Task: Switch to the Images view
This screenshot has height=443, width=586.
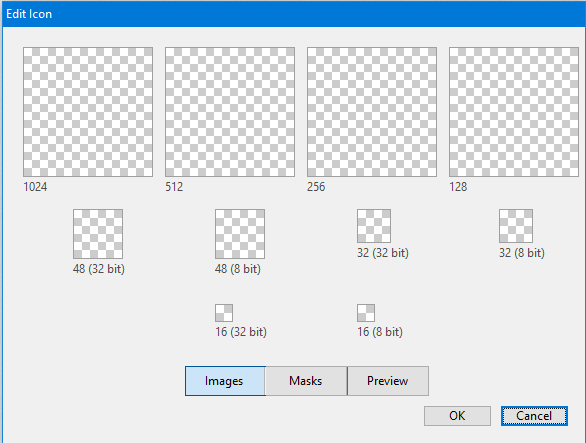Action: tap(225, 381)
